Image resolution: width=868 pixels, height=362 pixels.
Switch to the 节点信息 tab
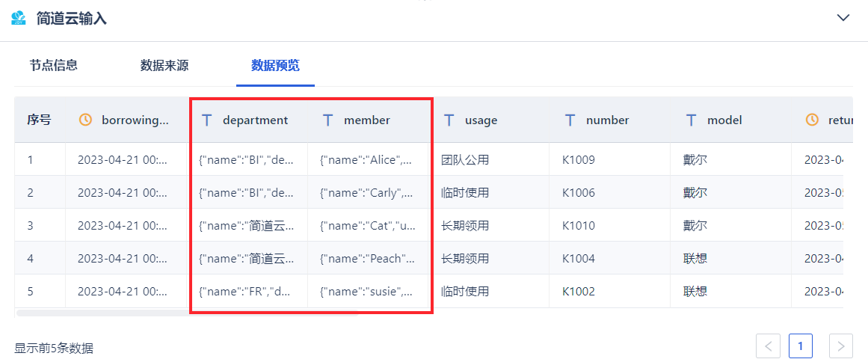click(x=54, y=65)
